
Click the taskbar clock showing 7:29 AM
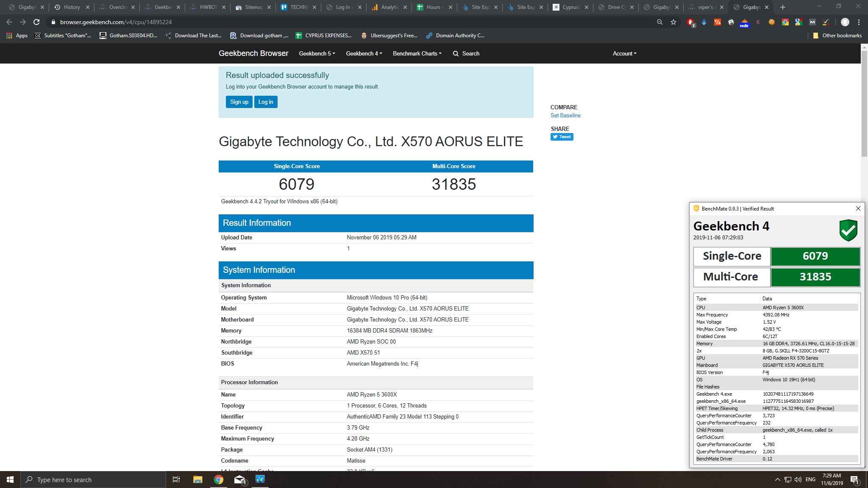[832, 480]
